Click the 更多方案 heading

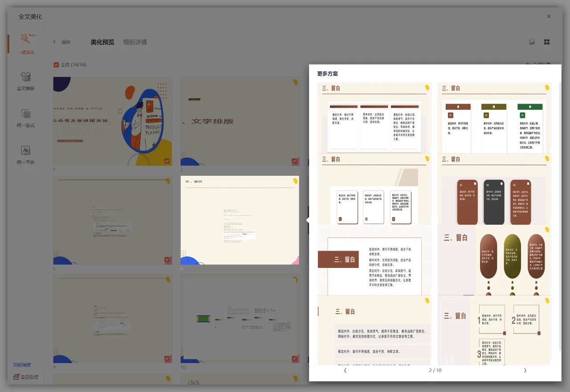tap(327, 74)
